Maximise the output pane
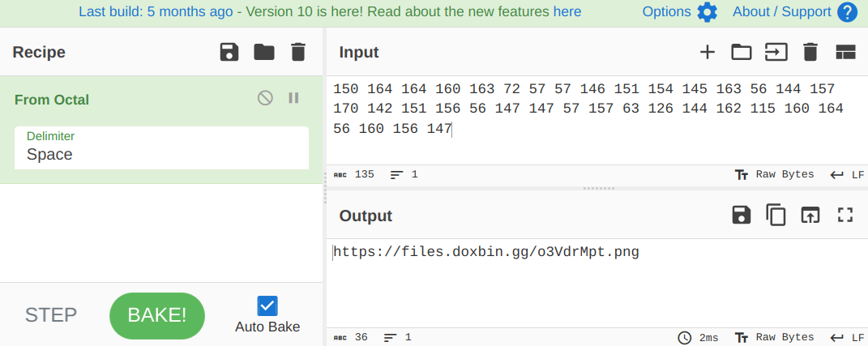 click(845, 215)
